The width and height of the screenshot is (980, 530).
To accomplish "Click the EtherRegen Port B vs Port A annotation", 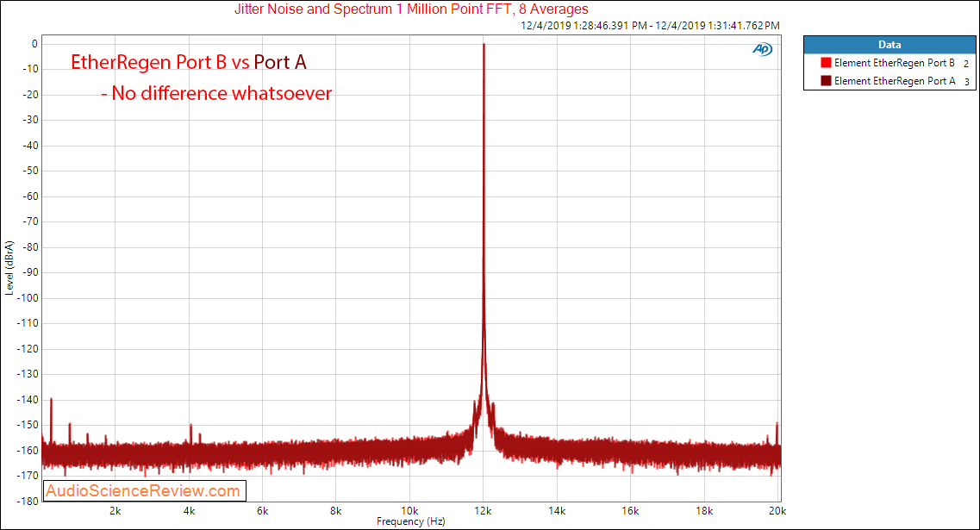I will click(188, 62).
